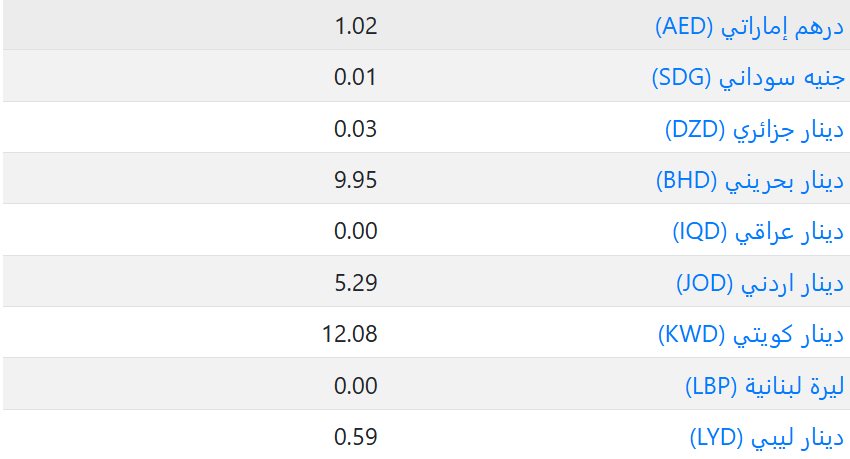The height and width of the screenshot is (459, 850).
Task: Open the دينار كويتي (KWD) currency link
Action: point(751,334)
